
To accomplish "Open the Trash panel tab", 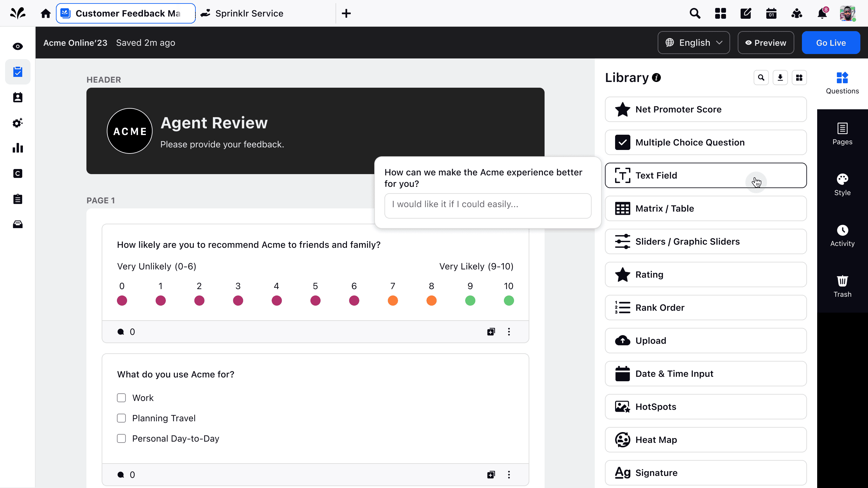I will click(x=842, y=287).
